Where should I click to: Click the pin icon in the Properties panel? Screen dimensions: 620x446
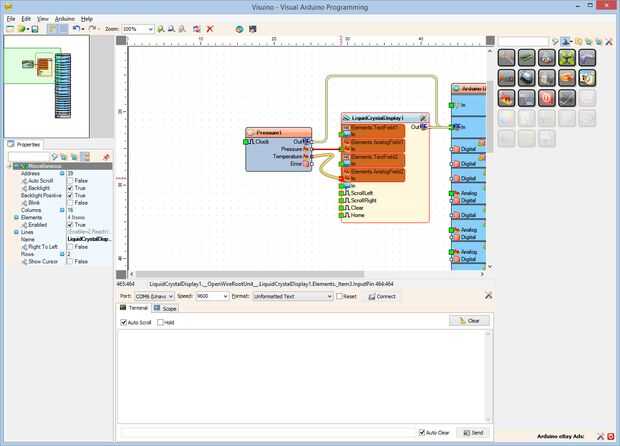(106, 157)
